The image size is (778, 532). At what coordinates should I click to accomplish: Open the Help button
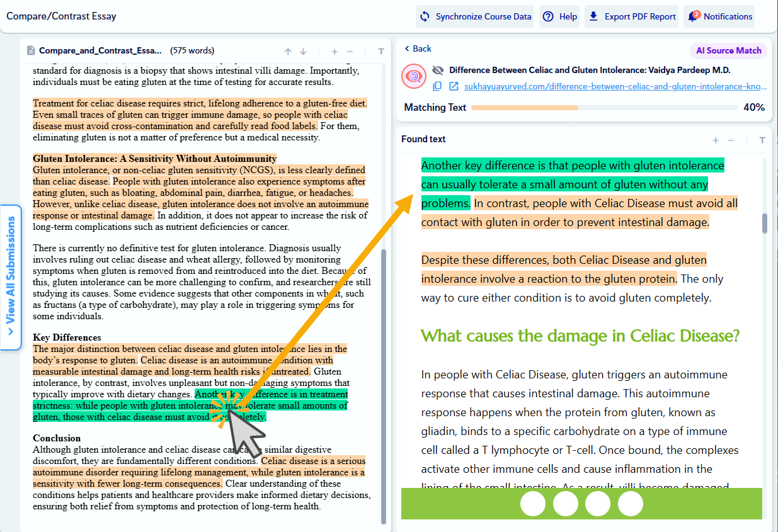click(560, 16)
